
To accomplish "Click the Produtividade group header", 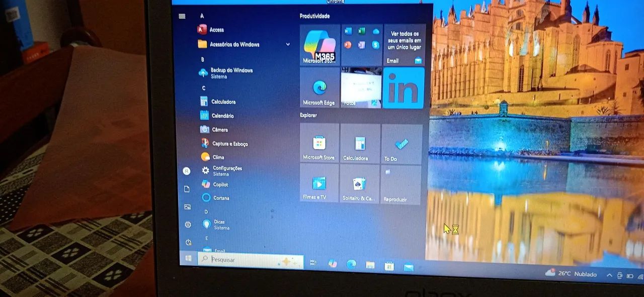I will (x=315, y=16).
